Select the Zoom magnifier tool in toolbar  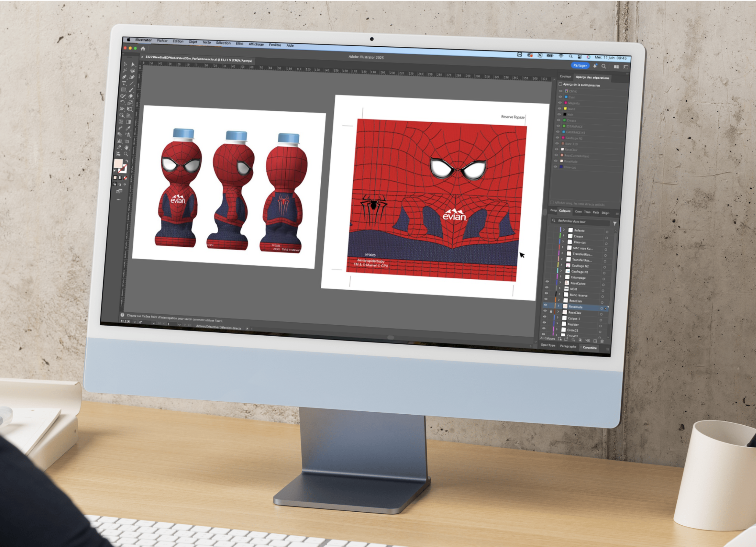126,154
